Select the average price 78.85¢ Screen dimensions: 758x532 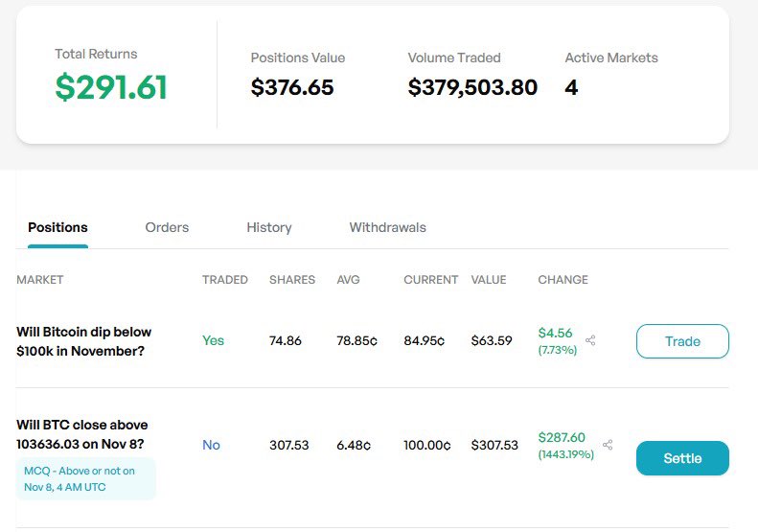(x=356, y=340)
